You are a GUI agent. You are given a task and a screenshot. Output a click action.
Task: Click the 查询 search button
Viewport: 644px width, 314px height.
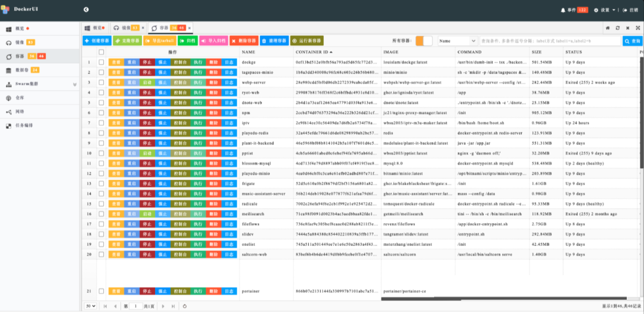[633, 41]
